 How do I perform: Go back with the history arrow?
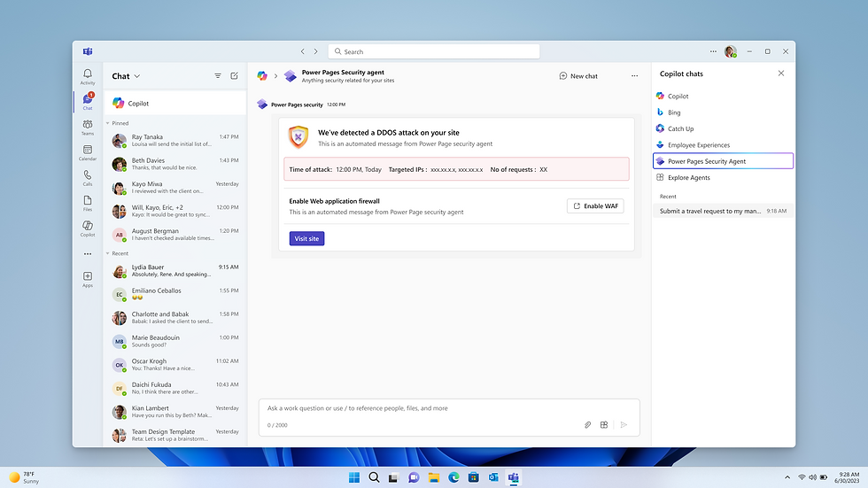coord(302,51)
